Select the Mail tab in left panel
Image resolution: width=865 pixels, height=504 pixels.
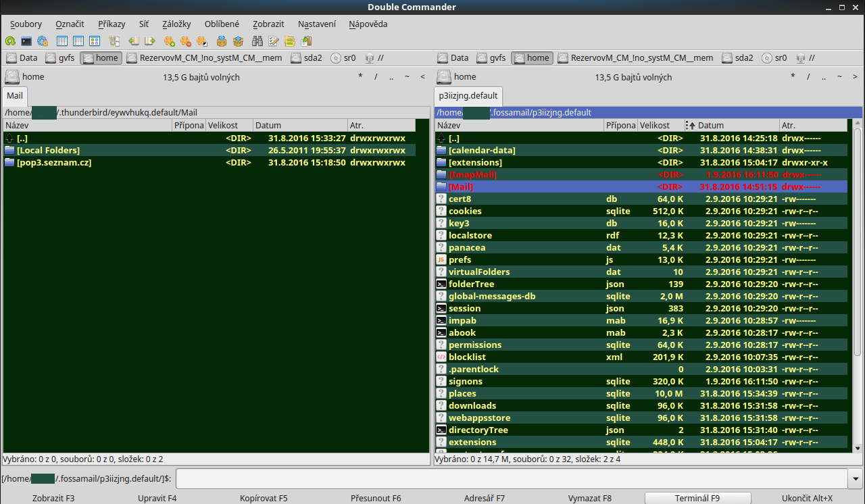tap(15, 96)
